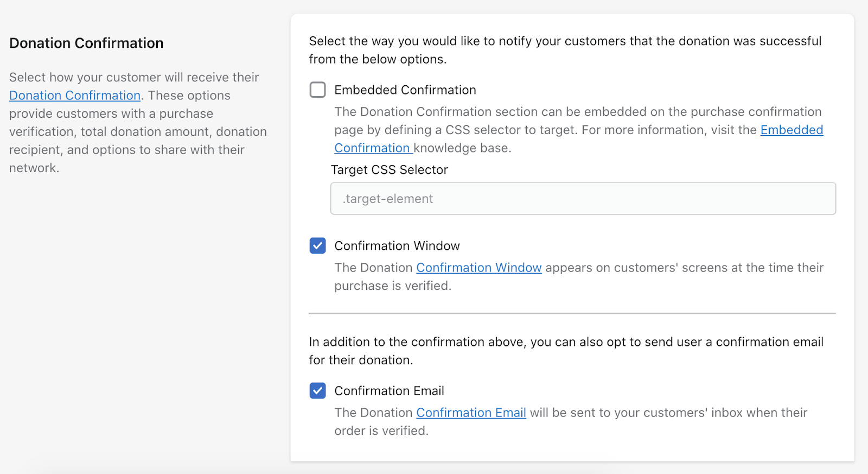
Task: Click the 'purchase is verified.' description text
Action: coord(393,286)
